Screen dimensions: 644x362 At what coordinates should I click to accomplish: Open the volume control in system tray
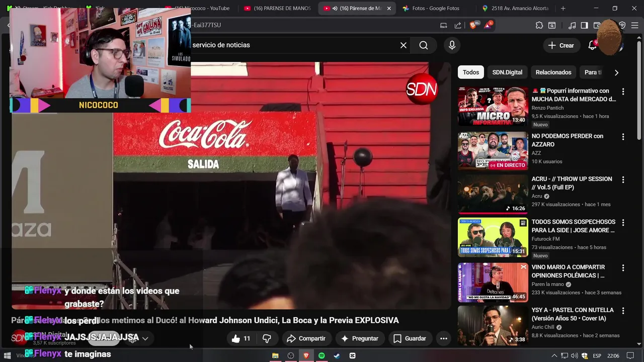pyautogui.click(x=574, y=355)
